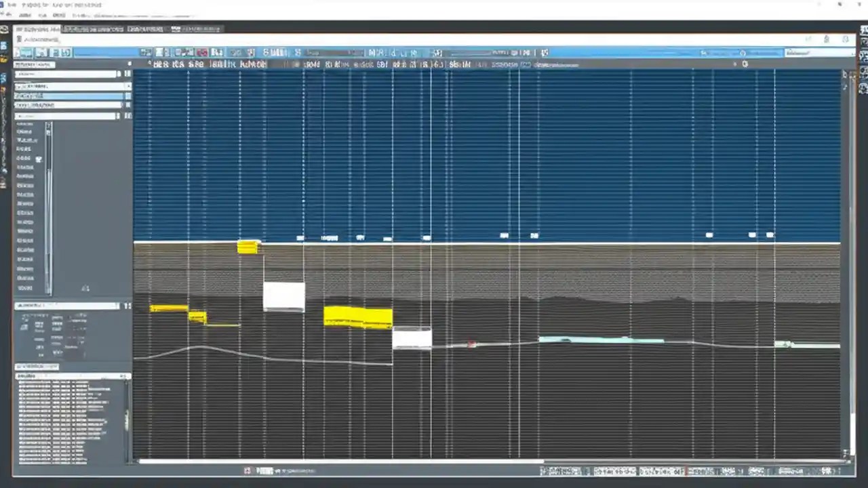This screenshot has width=868, height=488.
Task: Open the File menu in the menu bar
Action: tap(24, 15)
